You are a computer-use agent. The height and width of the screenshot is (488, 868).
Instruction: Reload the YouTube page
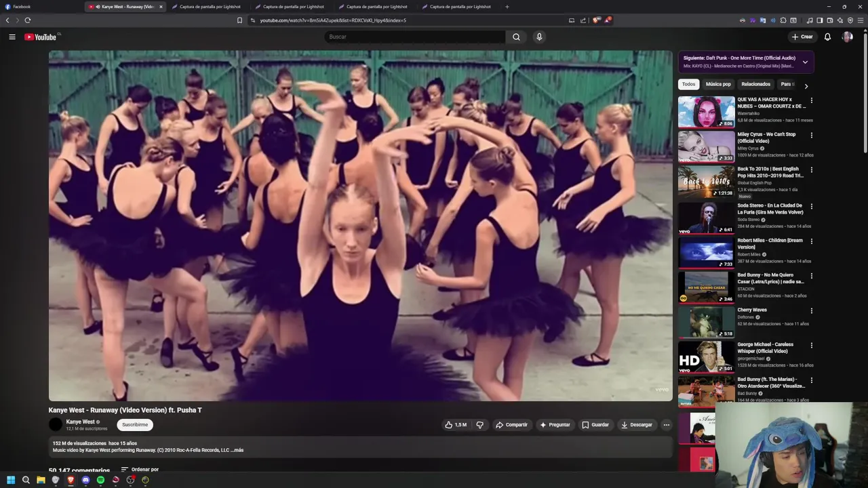(27, 20)
